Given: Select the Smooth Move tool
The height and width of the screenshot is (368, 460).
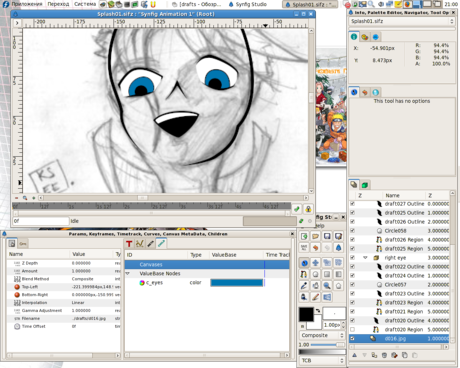Looking at the screenshot, I should (315, 263).
